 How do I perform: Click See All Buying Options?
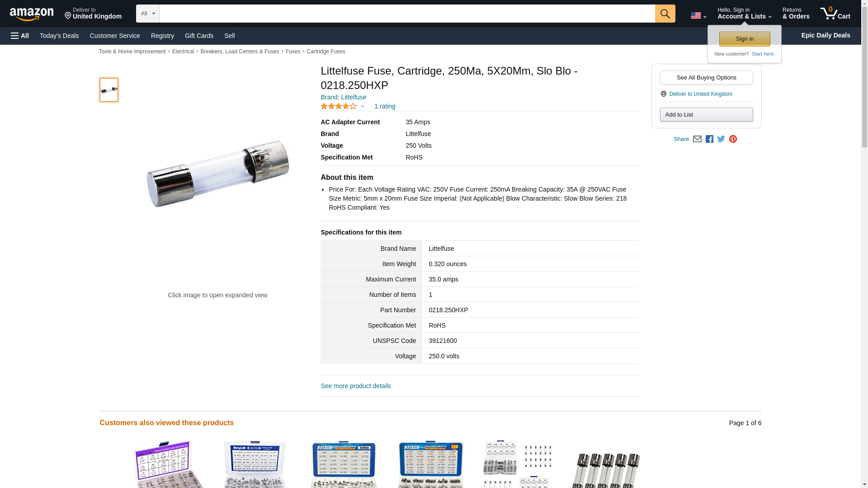click(706, 77)
